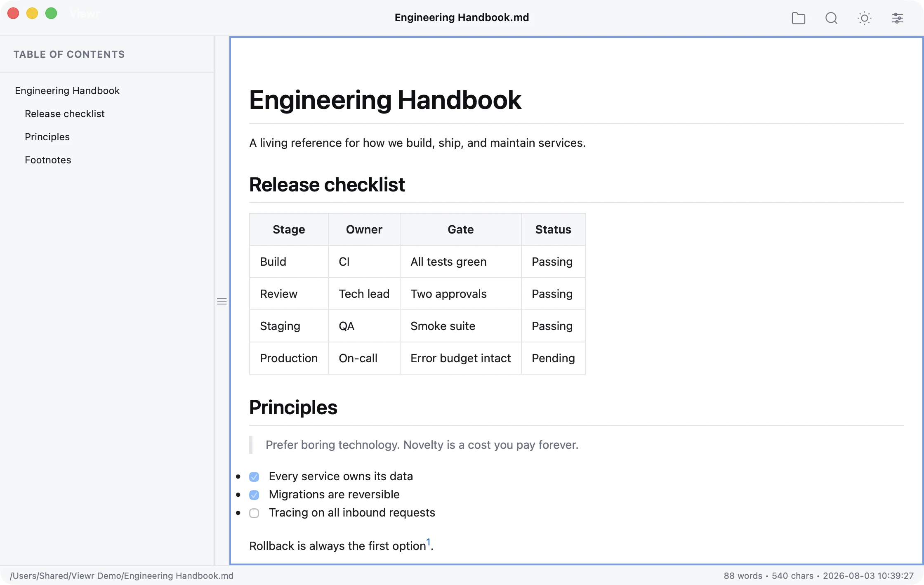Open settings sliders icon

897,18
